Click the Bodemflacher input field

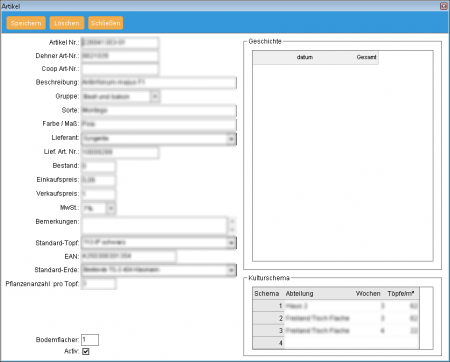[x=90, y=340]
